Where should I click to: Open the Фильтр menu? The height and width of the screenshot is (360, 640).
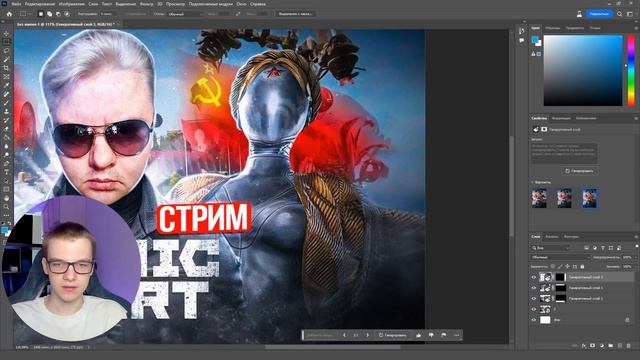(147, 4)
